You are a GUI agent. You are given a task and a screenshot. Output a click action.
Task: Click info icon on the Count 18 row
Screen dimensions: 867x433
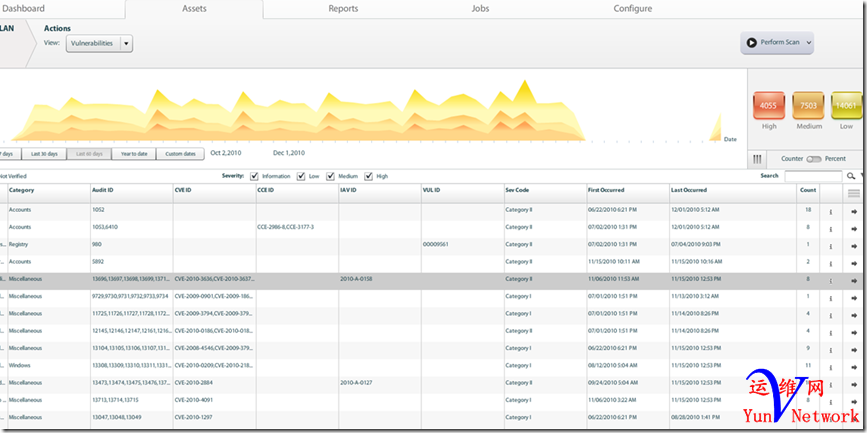(830, 211)
